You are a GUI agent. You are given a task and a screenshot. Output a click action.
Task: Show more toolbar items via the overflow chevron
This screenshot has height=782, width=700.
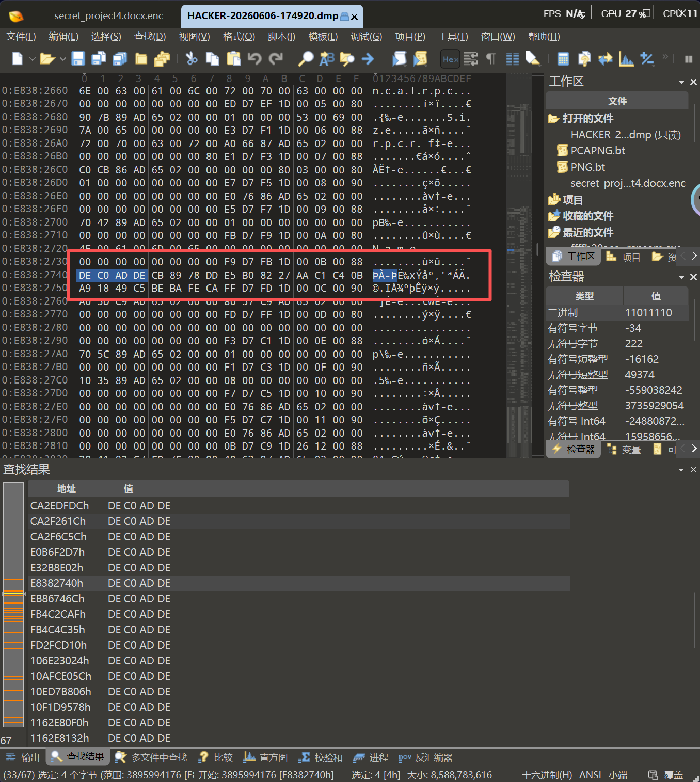tap(665, 56)
